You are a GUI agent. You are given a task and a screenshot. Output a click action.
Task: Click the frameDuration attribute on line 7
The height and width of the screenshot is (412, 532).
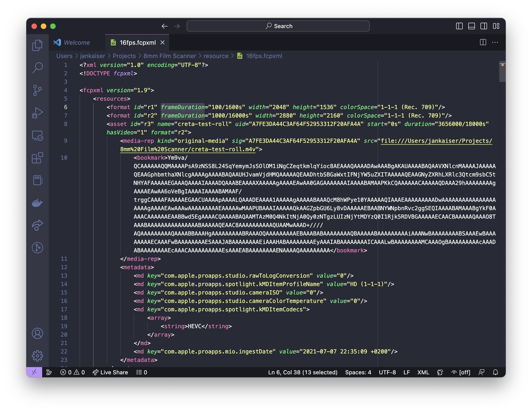point(183,116)
